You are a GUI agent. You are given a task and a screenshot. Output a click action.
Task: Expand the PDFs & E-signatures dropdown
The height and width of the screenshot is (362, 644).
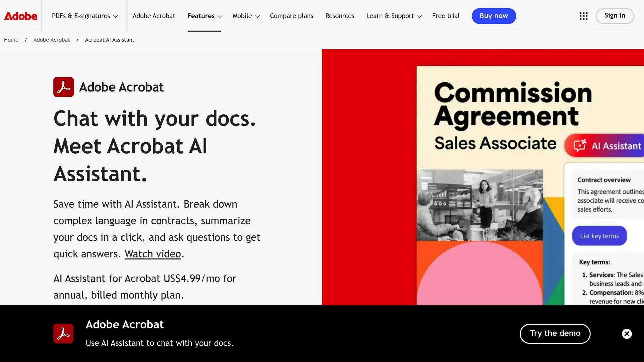click(85, 16)
